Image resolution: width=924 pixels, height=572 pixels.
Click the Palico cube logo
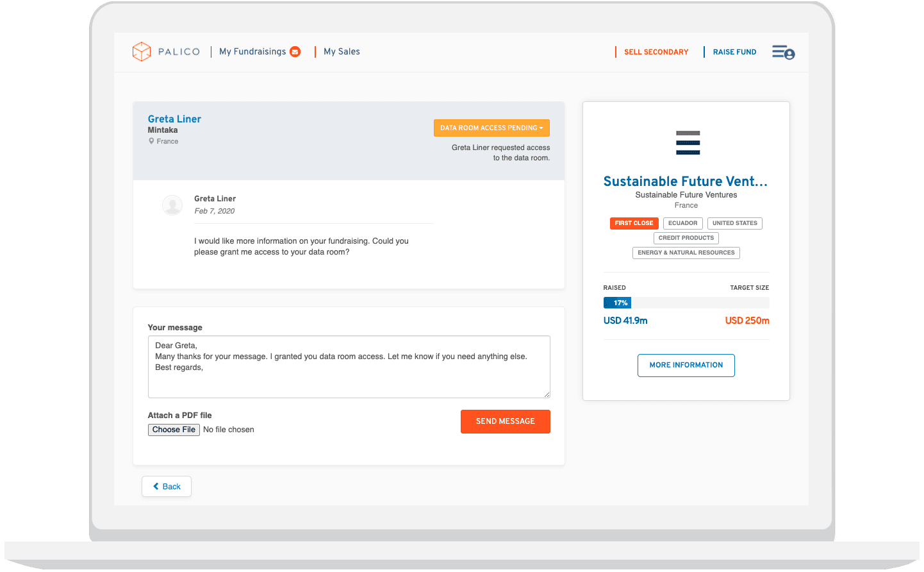pos(142,51)
